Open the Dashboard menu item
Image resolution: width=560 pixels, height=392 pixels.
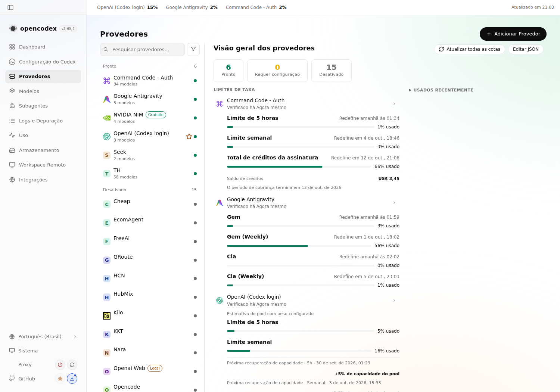tap(43, 47)
